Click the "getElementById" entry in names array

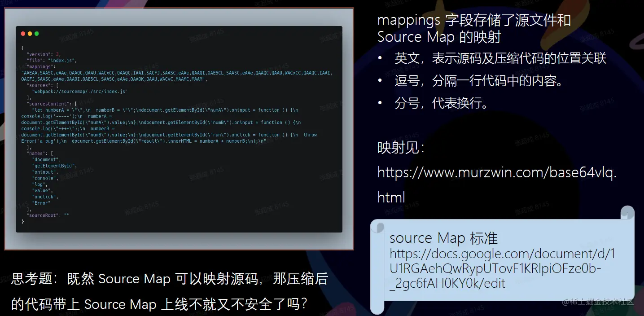coord(54,166)
